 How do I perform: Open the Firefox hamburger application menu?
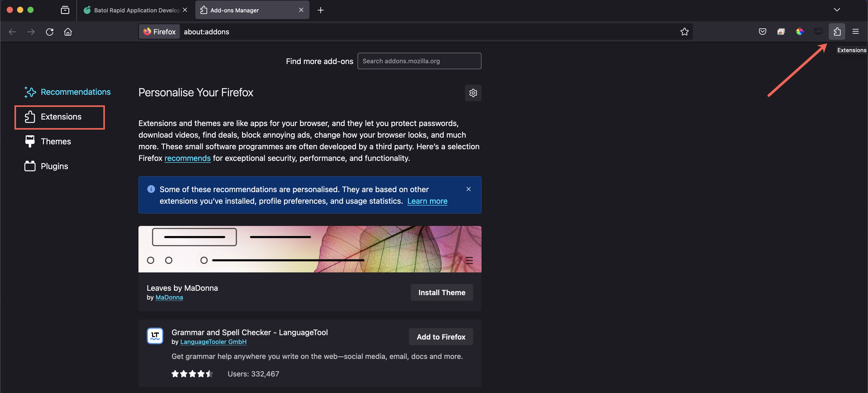[x=856, y=32]
